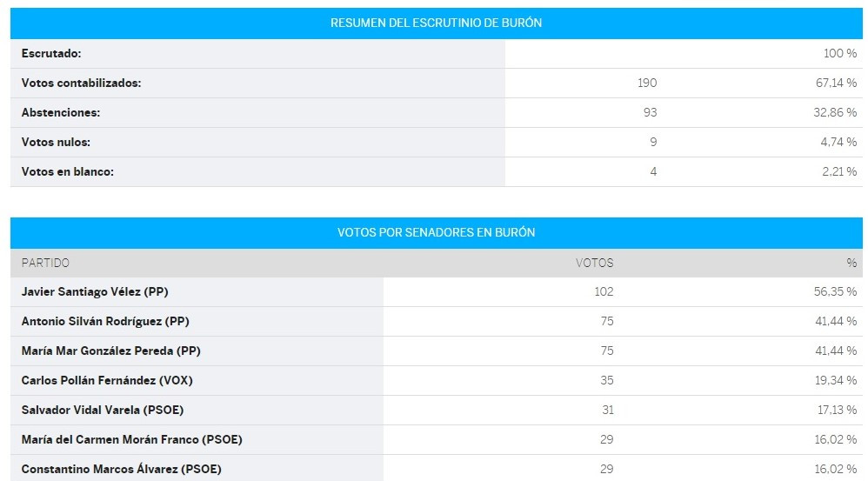
Task: Click the VOTOS column header
Action: click(x=595, y=263)
